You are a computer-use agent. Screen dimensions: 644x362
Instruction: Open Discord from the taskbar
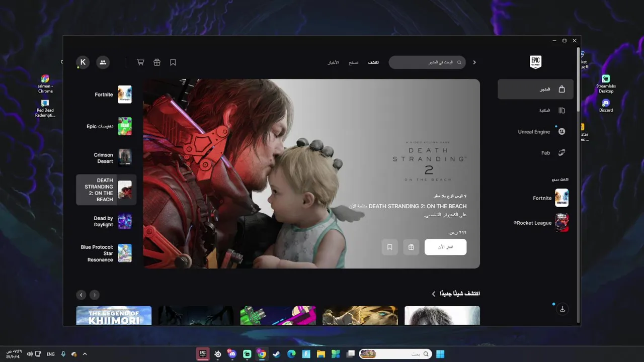(x=232, y=354)
